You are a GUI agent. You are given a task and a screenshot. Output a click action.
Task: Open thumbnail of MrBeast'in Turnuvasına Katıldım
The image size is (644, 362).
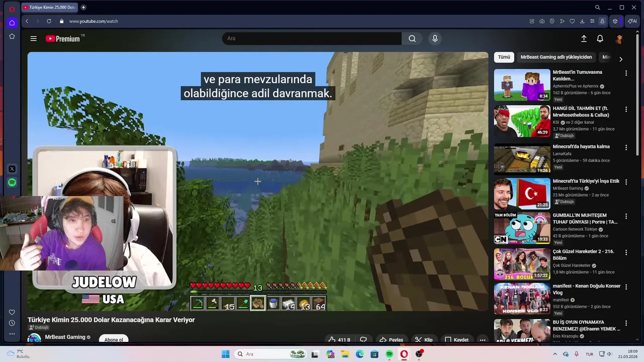522,85
